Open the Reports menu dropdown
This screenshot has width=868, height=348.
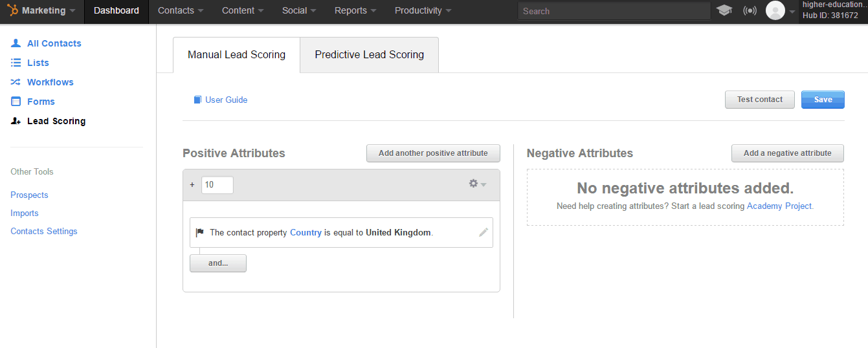pyautogui.click(x=355, y=10)
